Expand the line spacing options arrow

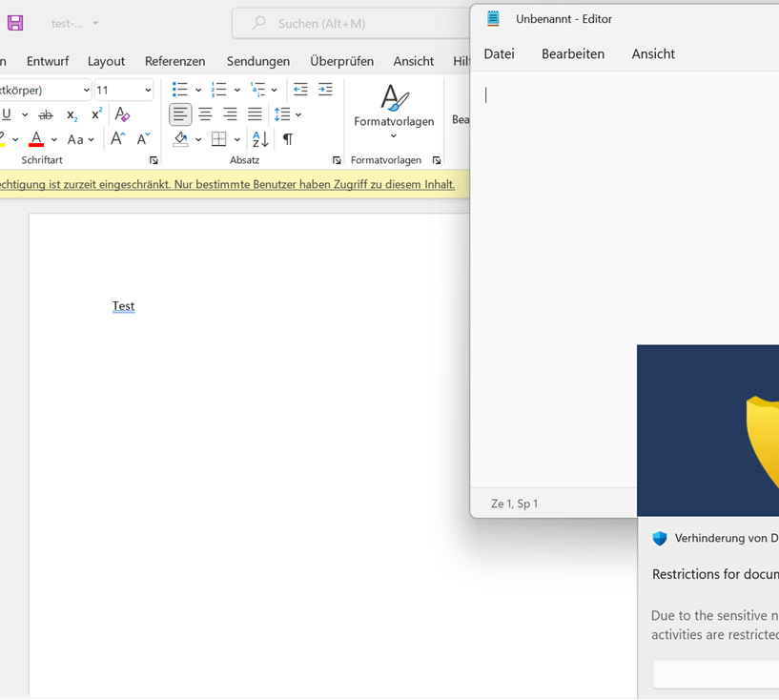[298, 114]
